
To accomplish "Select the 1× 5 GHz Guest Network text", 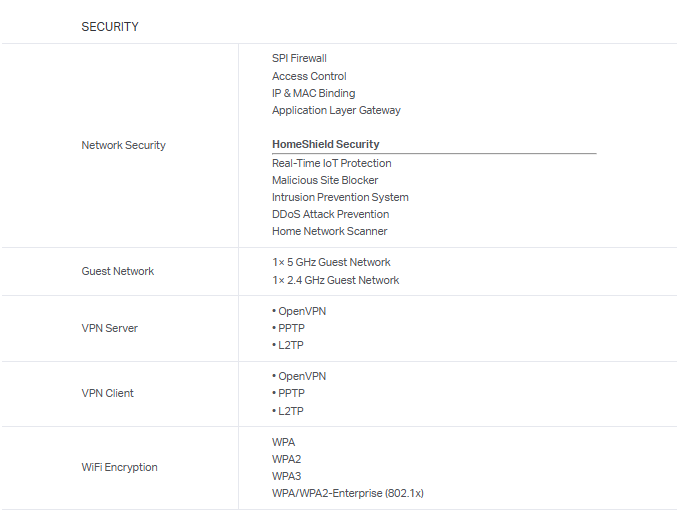I will [331, 262].
